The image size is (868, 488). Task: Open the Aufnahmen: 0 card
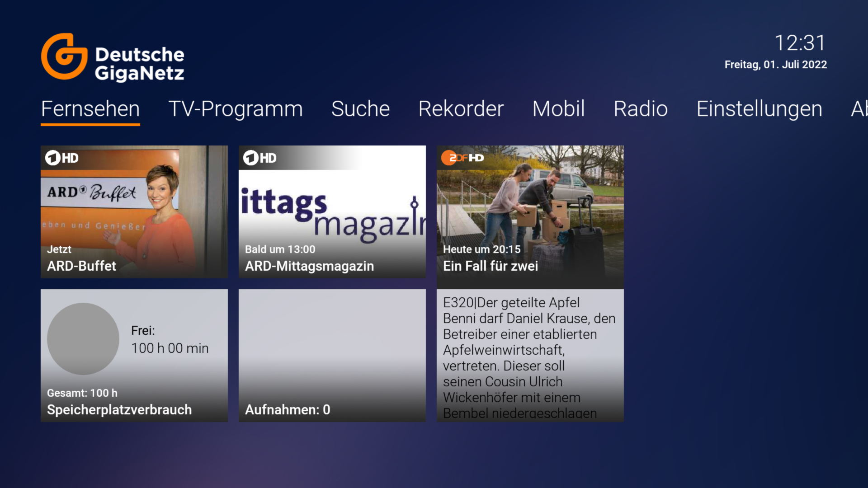coord(332,355)
